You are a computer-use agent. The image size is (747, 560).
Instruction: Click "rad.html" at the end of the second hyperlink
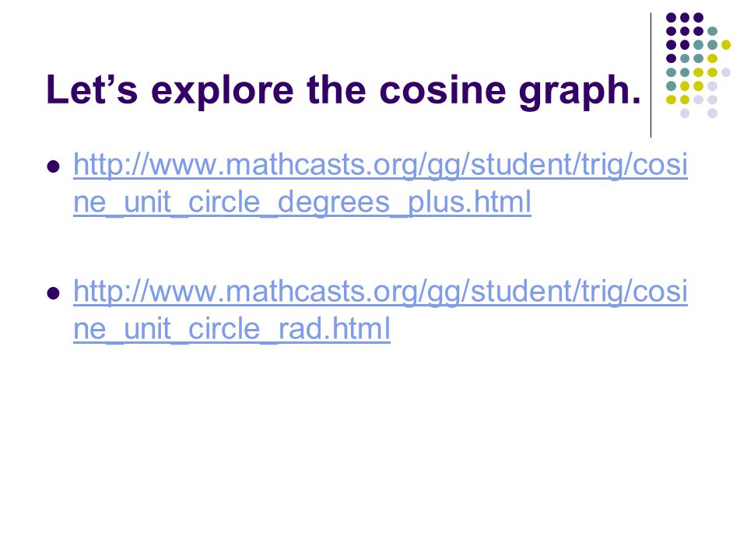click(x=335, y=328)
